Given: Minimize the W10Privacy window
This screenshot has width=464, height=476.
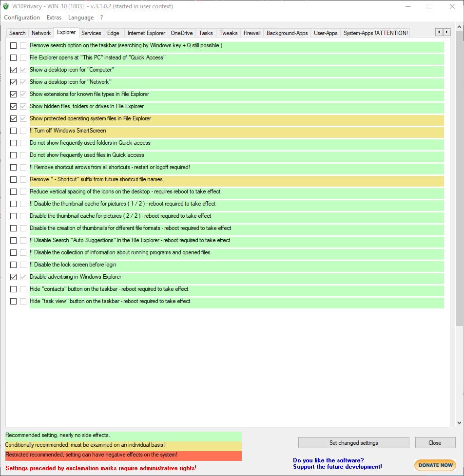Looking at the screenshot, I should (x=408, y=6).
